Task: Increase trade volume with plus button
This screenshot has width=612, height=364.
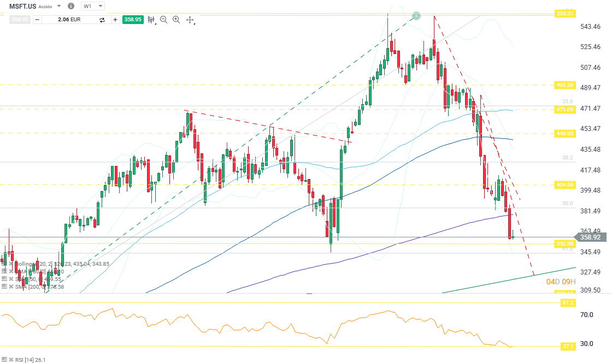Action: (x=115, y=20)
